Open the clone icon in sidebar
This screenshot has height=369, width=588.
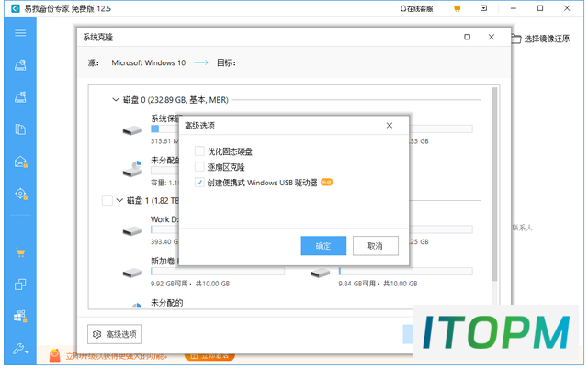(20, 285)
